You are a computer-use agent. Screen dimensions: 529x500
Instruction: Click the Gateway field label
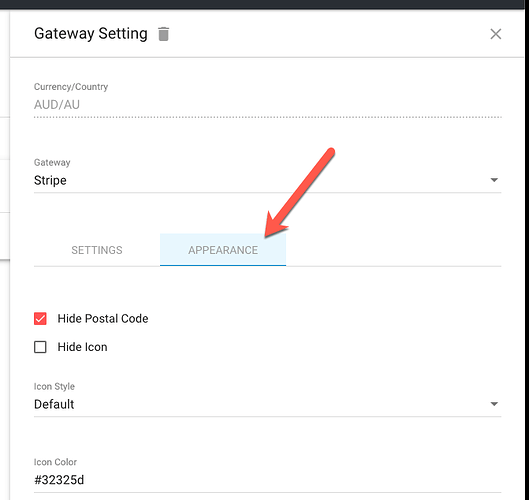(x=52, y=162)
